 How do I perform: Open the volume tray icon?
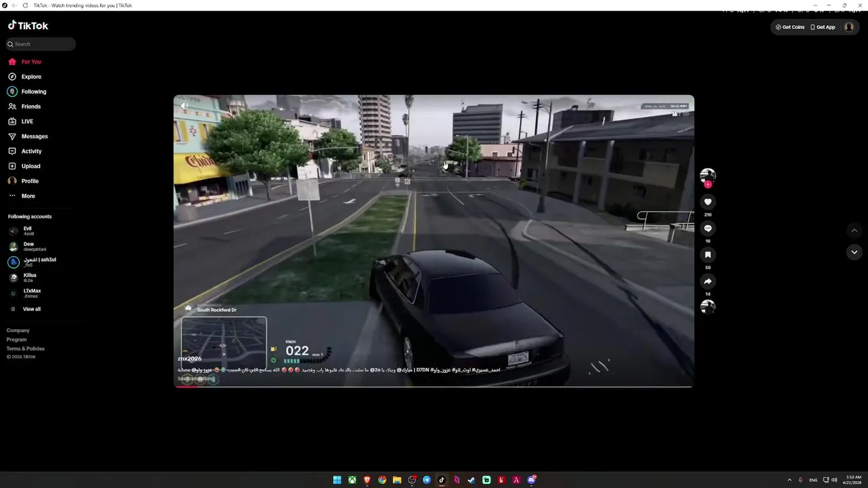(x=834, y=480)
